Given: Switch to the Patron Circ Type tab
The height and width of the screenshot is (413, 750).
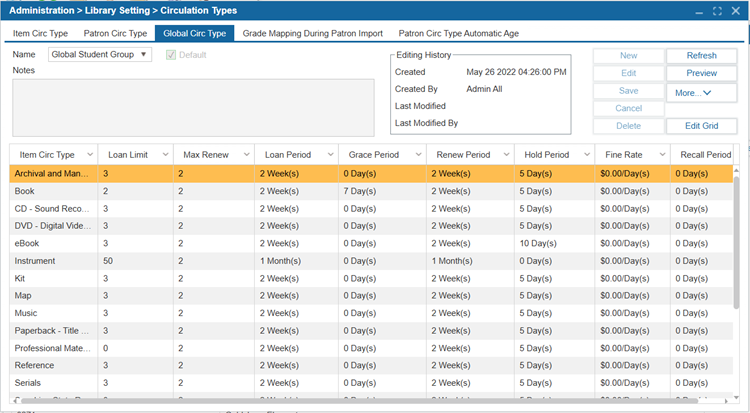Looking at the screenshot, I should (x=115, y=33).
